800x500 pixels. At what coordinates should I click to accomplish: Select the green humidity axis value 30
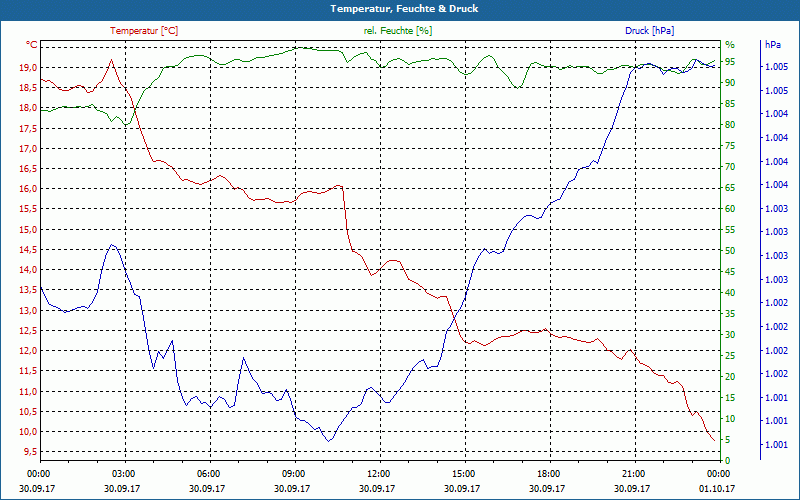[x=730, y=335]
